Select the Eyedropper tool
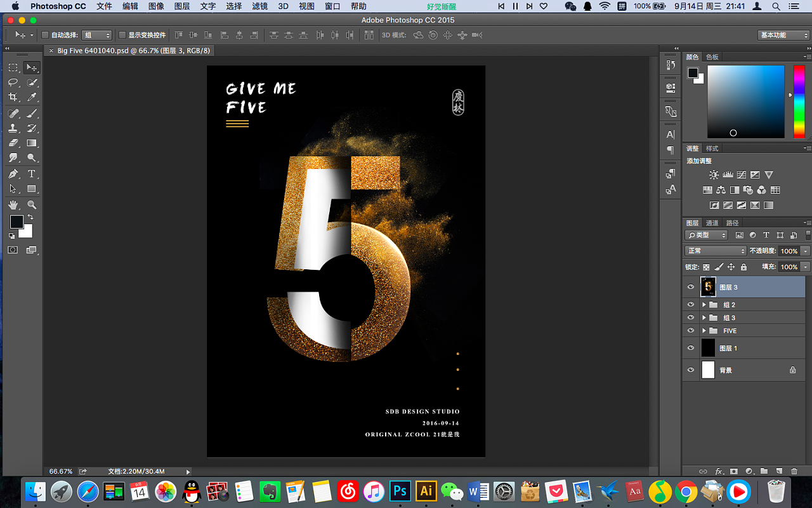 coord(32,97)
